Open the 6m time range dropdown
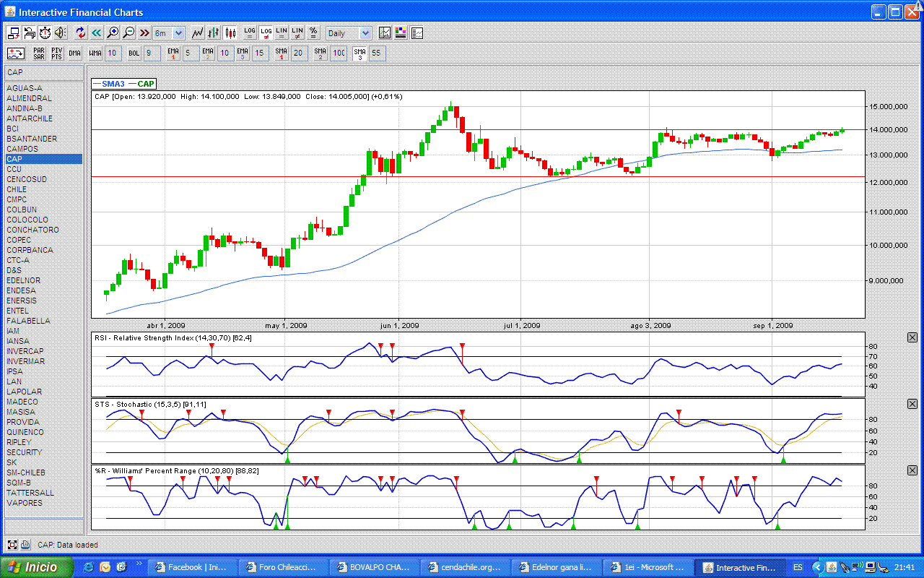This screenshot has height=578, width=924. pyautogui.click(x=170, y=33)
